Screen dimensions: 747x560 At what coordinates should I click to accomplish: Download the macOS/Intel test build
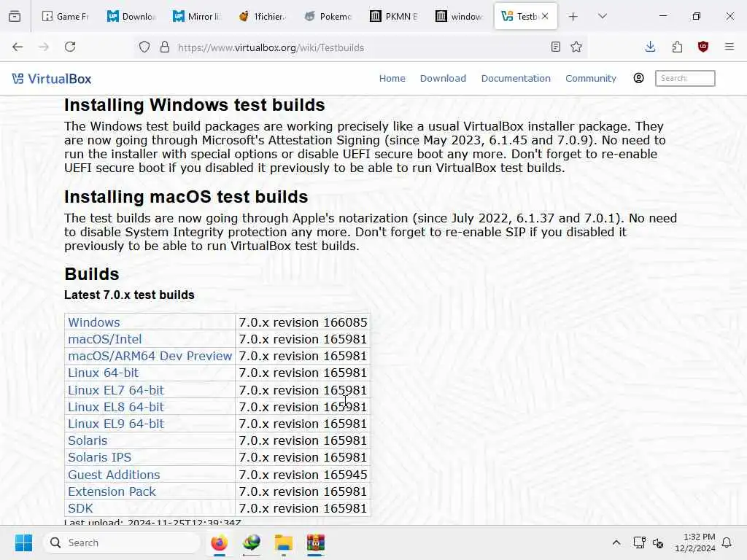coord(105,339)
